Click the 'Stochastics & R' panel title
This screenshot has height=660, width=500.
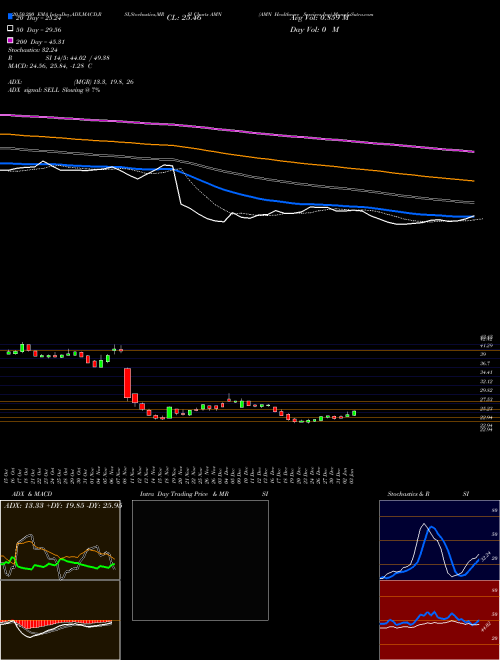(409, 494)
